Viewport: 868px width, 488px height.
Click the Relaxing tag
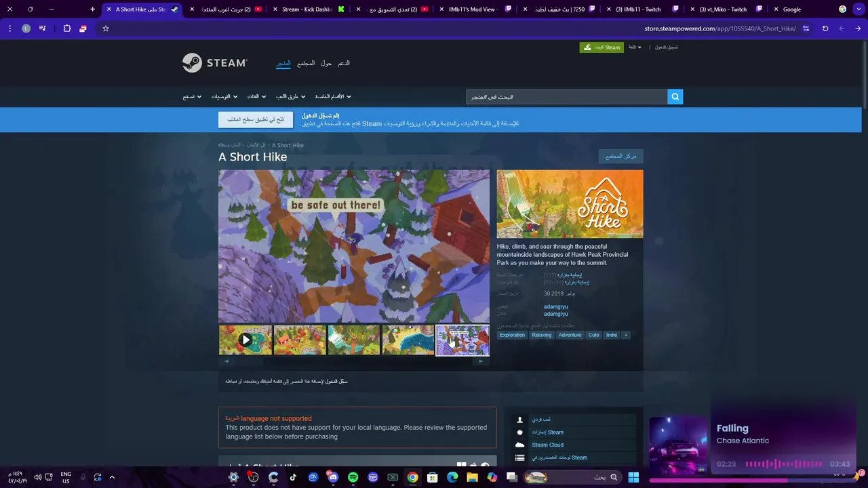[542, 335]
